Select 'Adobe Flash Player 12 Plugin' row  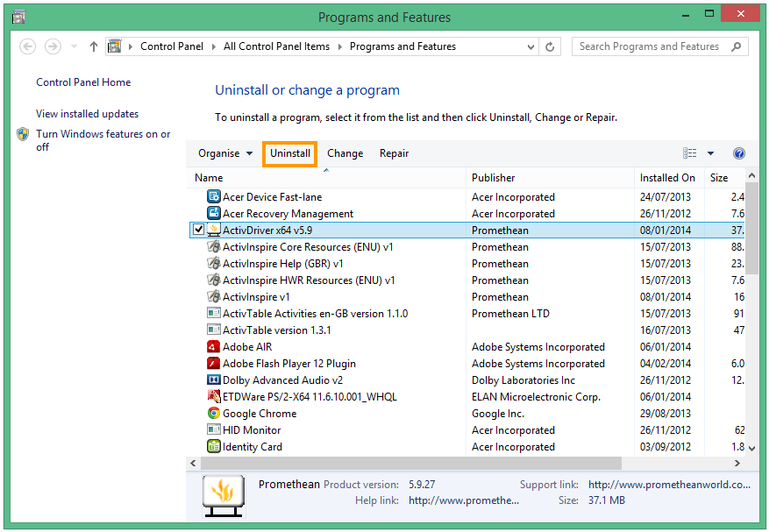point(466,364)
